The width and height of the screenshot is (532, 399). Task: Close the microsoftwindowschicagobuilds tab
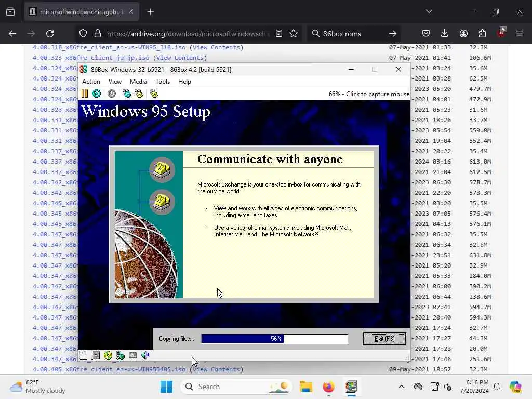click(131, 11)
